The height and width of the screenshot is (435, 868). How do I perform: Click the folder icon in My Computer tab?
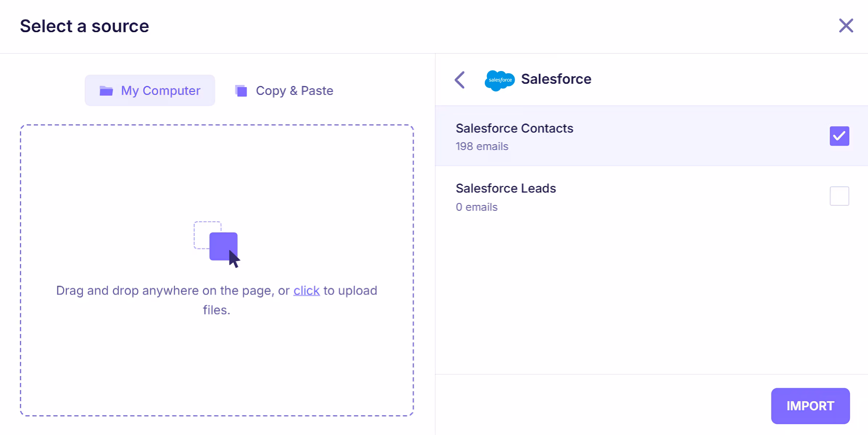(x=106, y=91)
